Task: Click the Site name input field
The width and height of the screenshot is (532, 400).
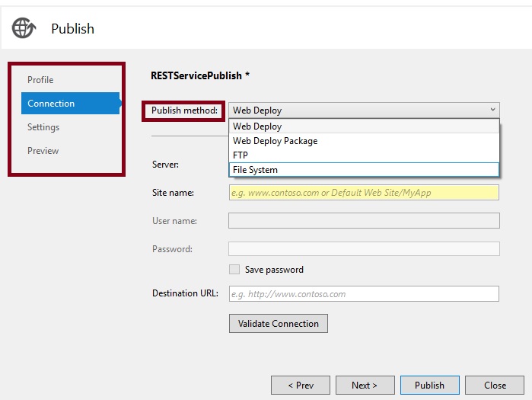Action: click(364, 193)
